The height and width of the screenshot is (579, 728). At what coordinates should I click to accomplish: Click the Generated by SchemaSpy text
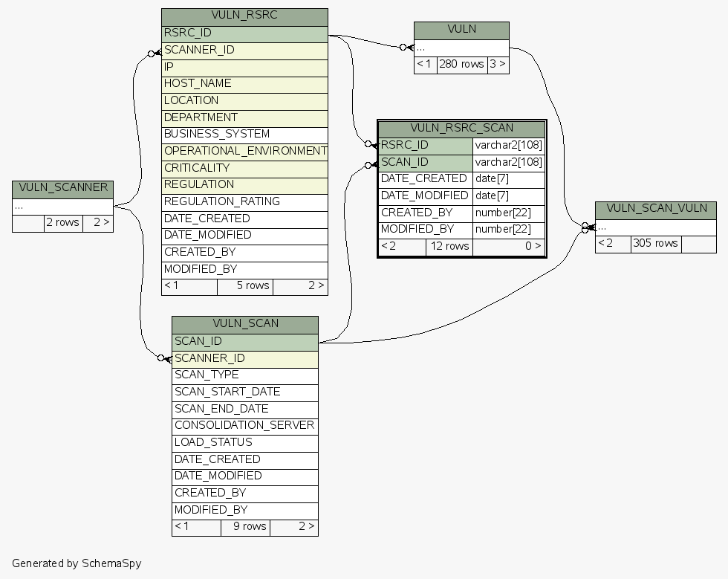[77, 563]
